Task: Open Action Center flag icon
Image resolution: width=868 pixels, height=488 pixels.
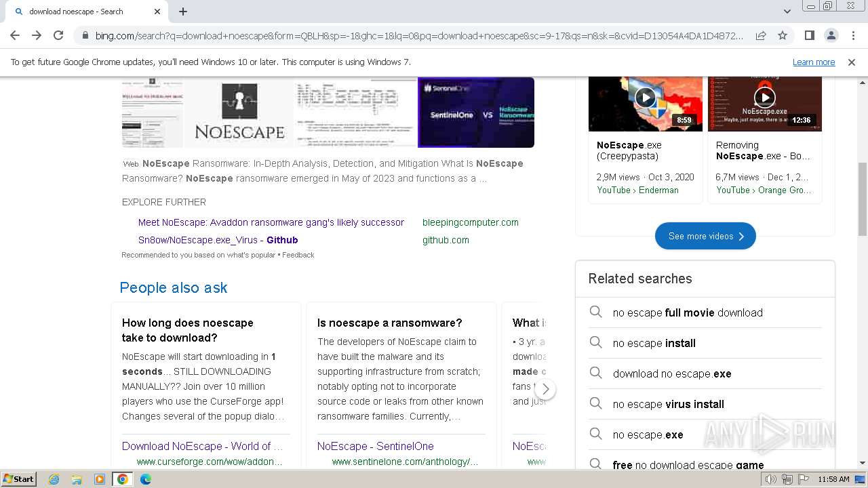Action: [803, 479]
